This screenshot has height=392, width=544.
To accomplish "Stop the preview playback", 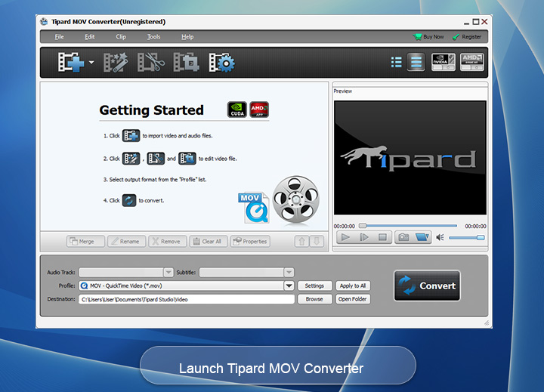I will point(382,237).
